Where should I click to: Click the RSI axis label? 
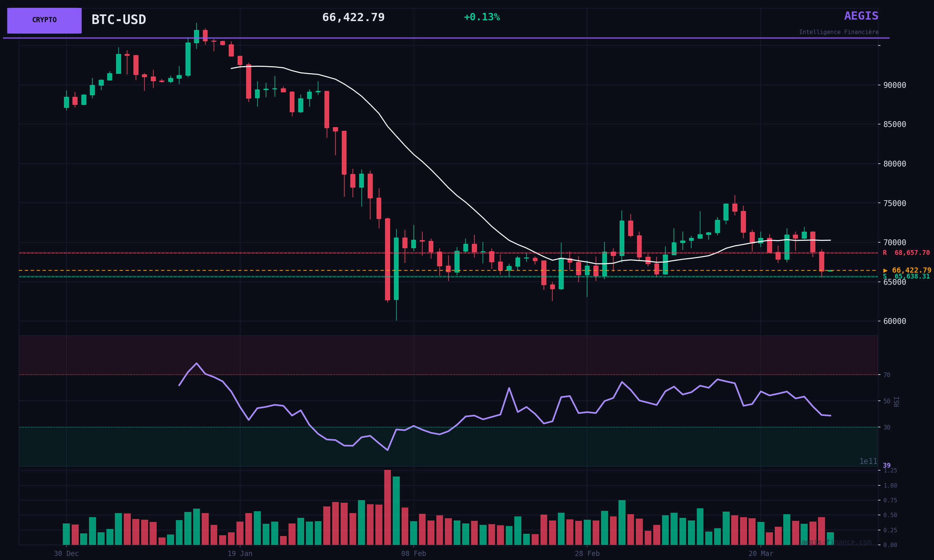click(x=897, y=402)
